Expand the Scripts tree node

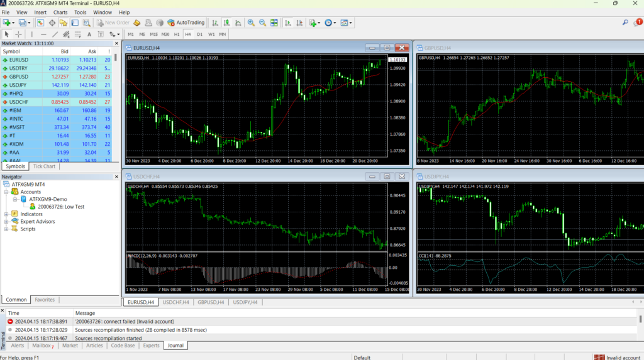[x=6, y=229]
